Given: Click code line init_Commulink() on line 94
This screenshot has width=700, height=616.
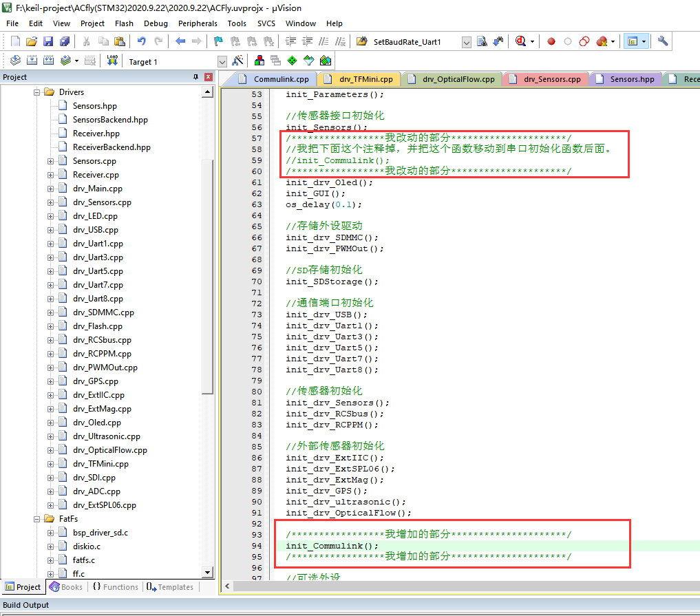Looking at the screenshot, I should point(332,546).
